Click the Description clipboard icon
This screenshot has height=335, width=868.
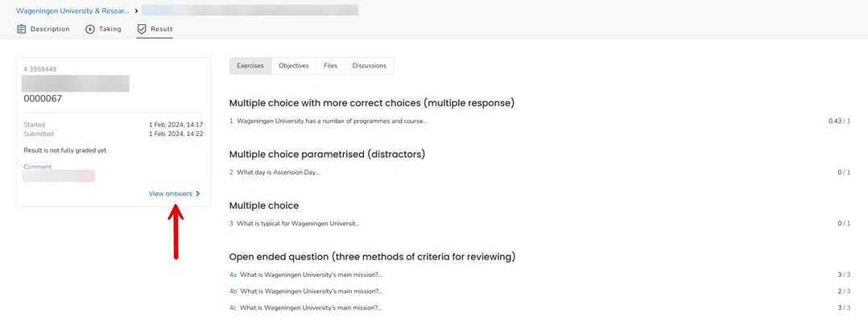click(x=22, y=29)
